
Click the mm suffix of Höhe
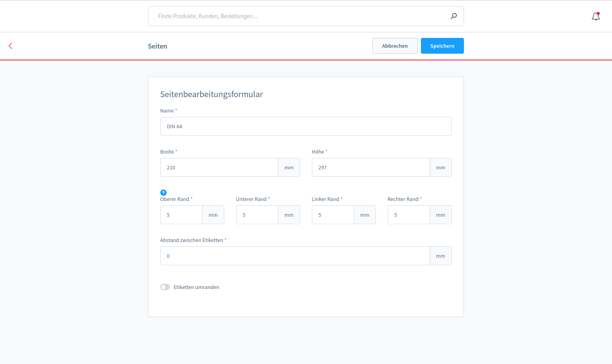[441, 167]
